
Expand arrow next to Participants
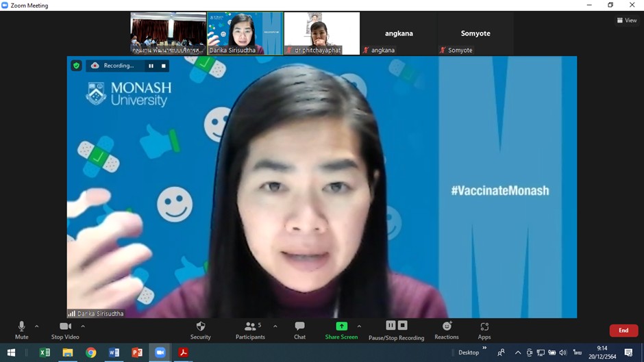(275, 326)
